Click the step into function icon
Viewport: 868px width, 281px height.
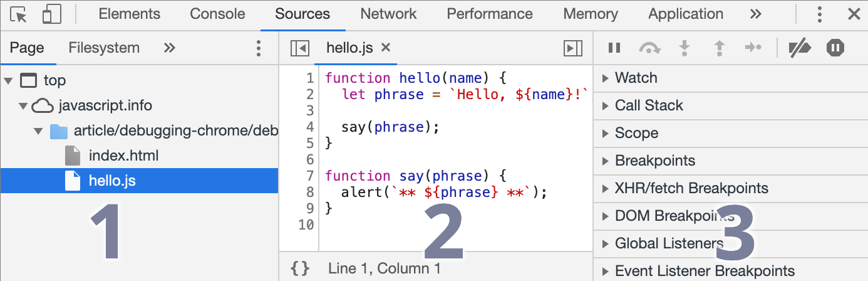685,48
